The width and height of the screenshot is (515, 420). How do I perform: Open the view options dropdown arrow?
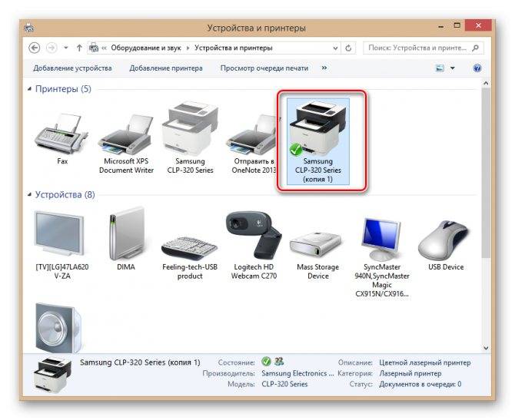pos(453,68)
